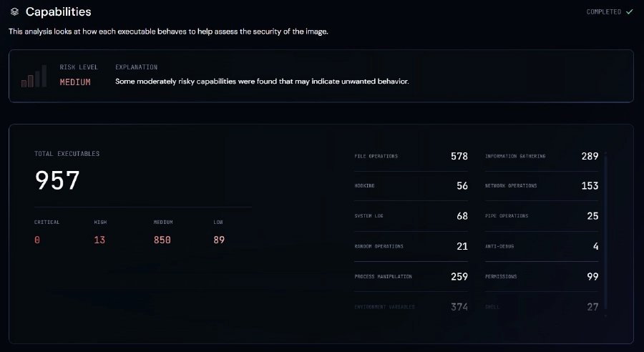Screen dimensions: 644x352
Task: Select the Random Operations entry
Action: coord(411,246)
